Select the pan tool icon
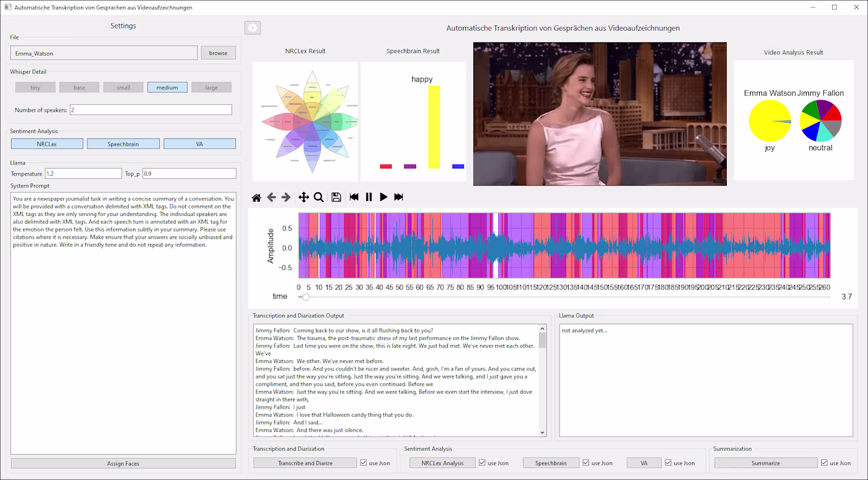Image resolution: width=868 pixels, height=480 pixels. point(303,197)
